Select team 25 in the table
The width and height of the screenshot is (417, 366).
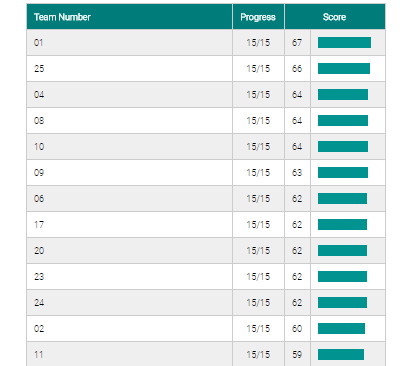(206, 68)
